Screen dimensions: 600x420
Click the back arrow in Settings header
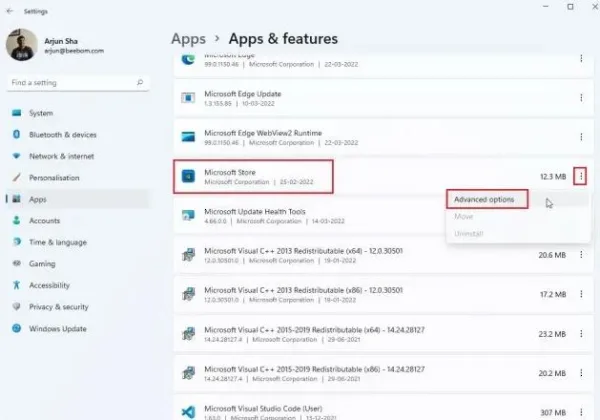pyautogui.click(x=10, y=11)
